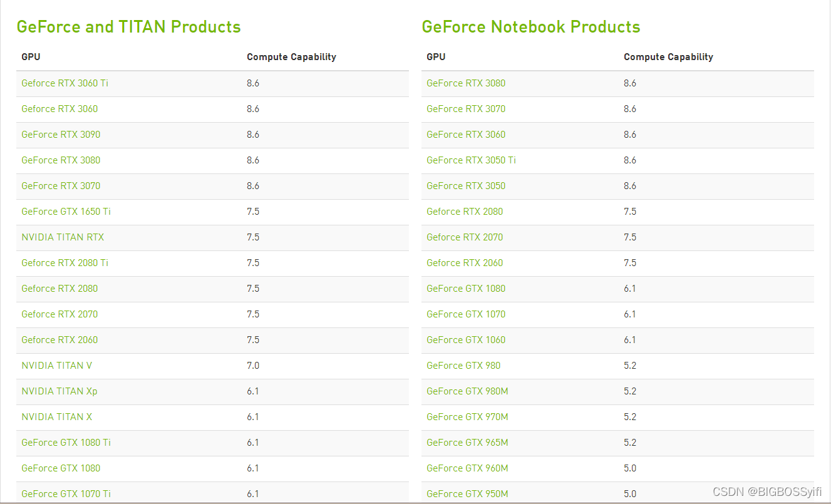Open GeForce RTX 3080 in the GeForce and TITAN table

click(x=61, y=160)
